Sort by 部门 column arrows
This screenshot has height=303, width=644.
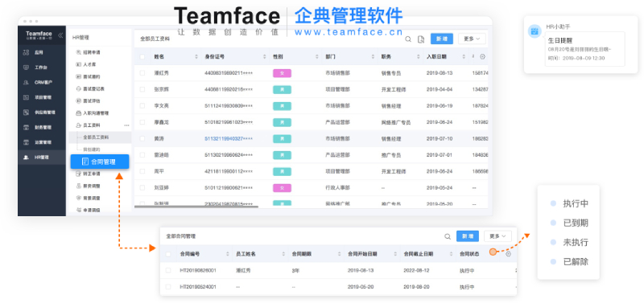373,56
